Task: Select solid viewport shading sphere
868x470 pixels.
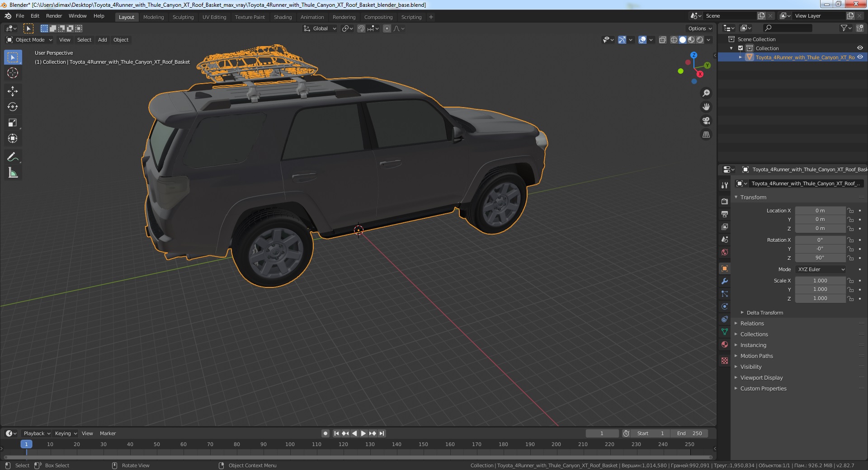Action: [x=683, y=40]
